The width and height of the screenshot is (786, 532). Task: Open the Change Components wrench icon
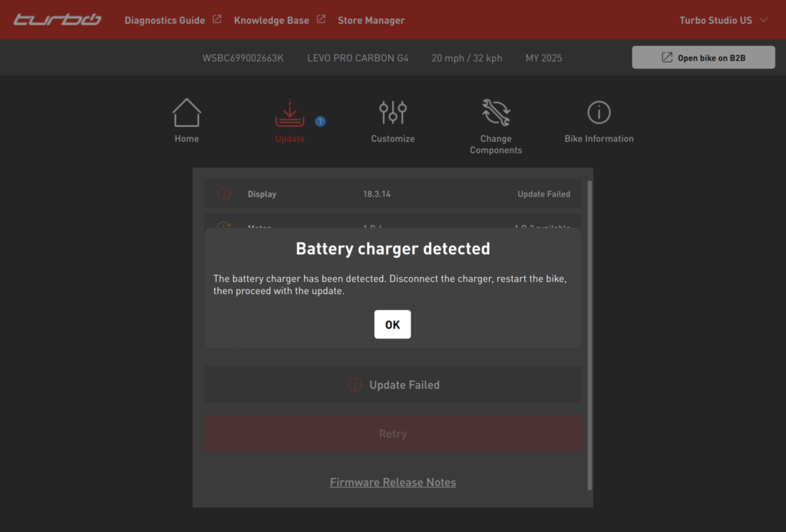point(496,114)
